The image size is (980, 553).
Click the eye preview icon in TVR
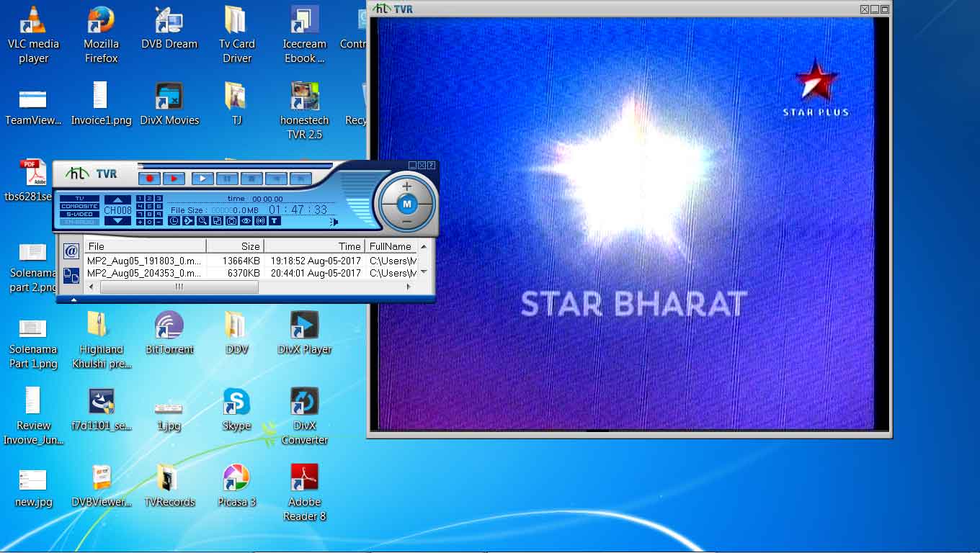(246, 221)
